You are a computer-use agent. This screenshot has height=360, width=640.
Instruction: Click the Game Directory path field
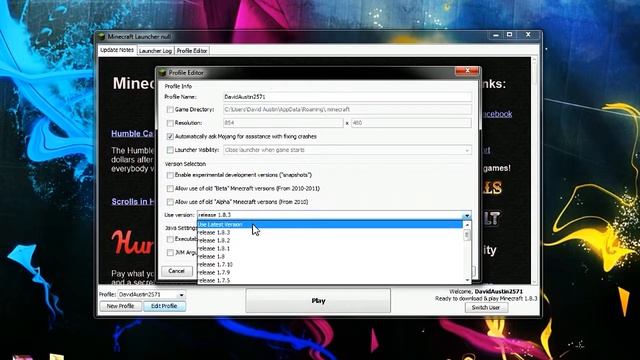(x=347, y=109)
